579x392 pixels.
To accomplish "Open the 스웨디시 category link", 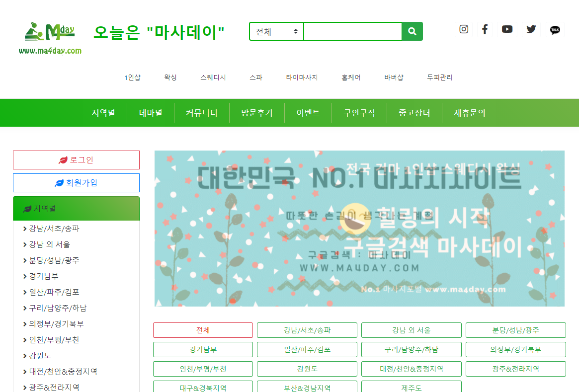I will [x=213, y=78].
